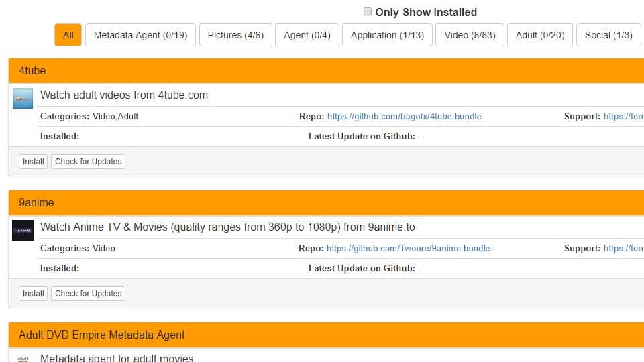Filter by Social (1/3)
The image size is (644, 362).
click(x=608, y=35)
